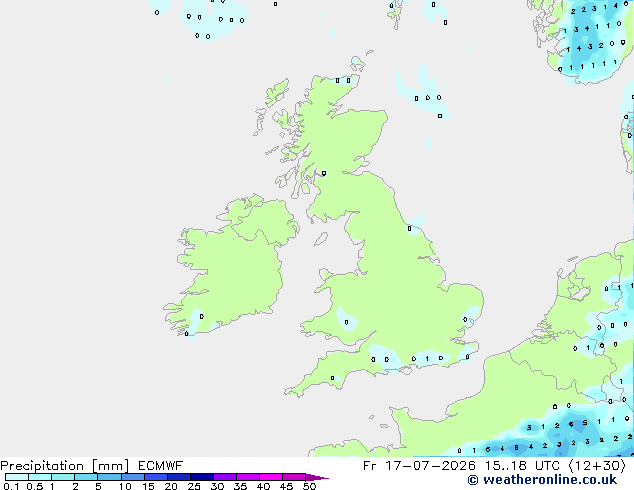Image resolution: width=634 pixels, height=490 pixels.
Task: Click the "8" precipitation value over France
Action: (x=516, y=448)
